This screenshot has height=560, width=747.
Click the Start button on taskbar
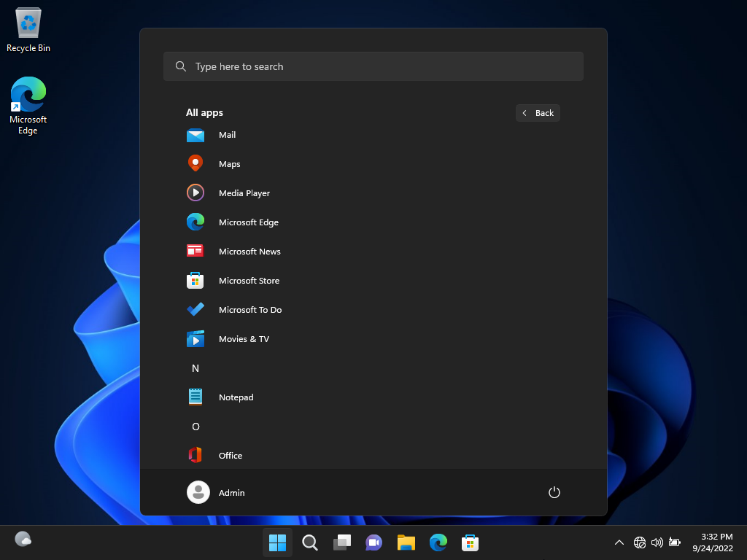[x=277, y=542]
